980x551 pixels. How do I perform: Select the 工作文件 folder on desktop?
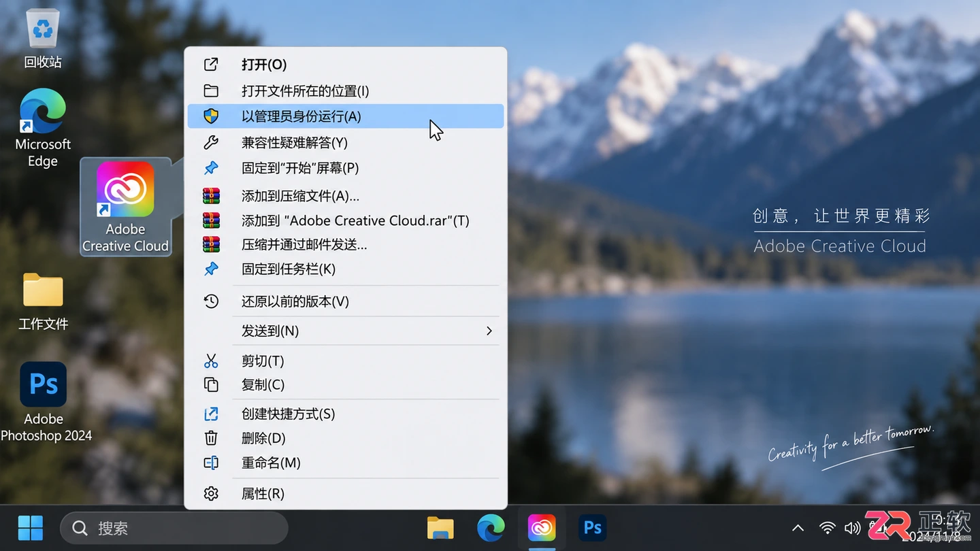(43, 301)
